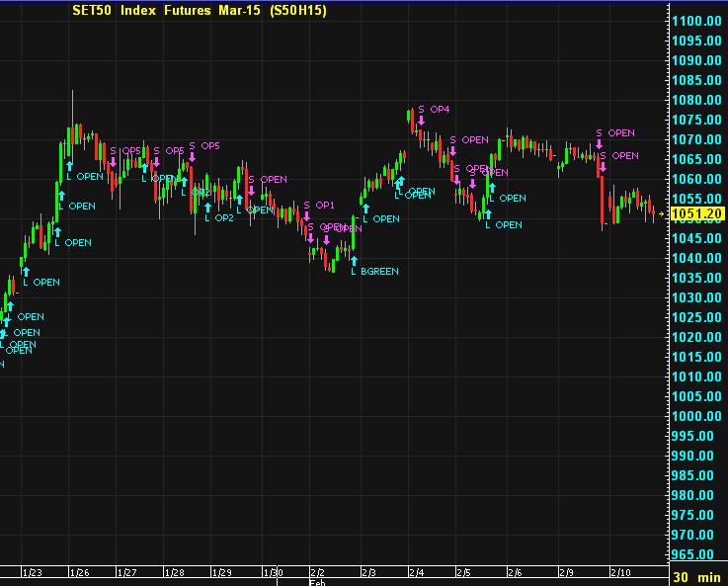The height and width of the screenshot is (586, 728).
Task: Click the 1/26 date on time axis
Action: pyautogui.click(x=79, y=572)
